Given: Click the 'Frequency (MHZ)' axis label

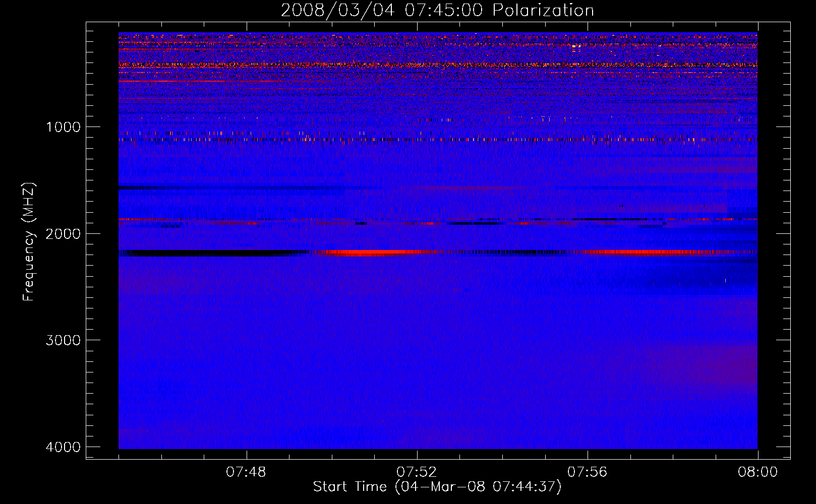Looking at the screenshot, I should click(29, 242).
